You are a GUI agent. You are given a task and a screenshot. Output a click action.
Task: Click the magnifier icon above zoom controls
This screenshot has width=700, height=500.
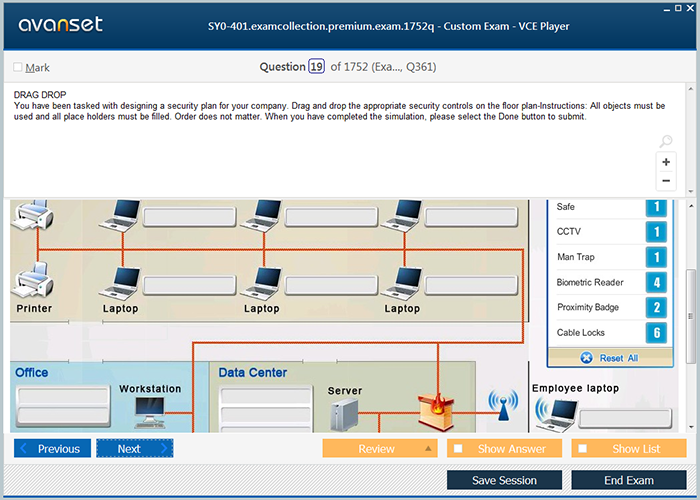[666, 141]
